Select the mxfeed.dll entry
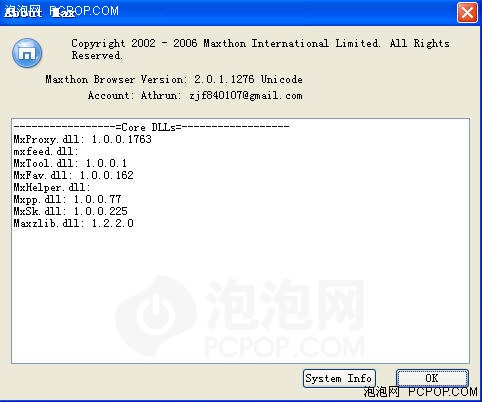 point(46,151)
